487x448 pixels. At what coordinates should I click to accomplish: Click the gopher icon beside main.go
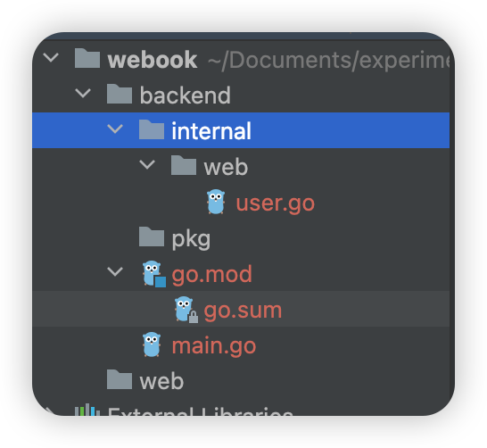152,344
